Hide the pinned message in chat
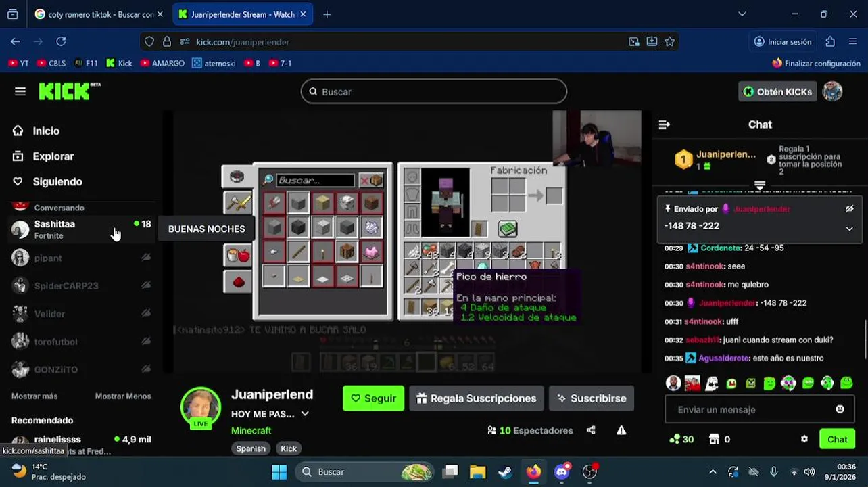 (849, 209)
